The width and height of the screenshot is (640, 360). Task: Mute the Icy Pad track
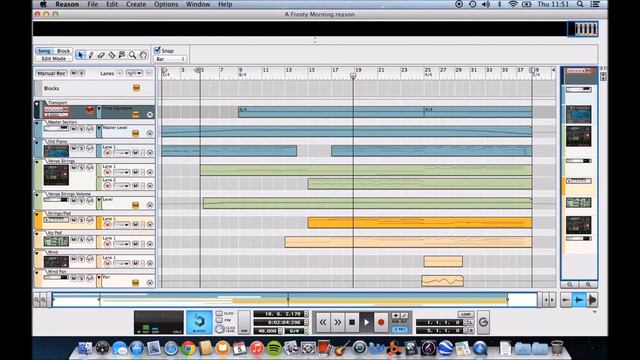[73, 240]
